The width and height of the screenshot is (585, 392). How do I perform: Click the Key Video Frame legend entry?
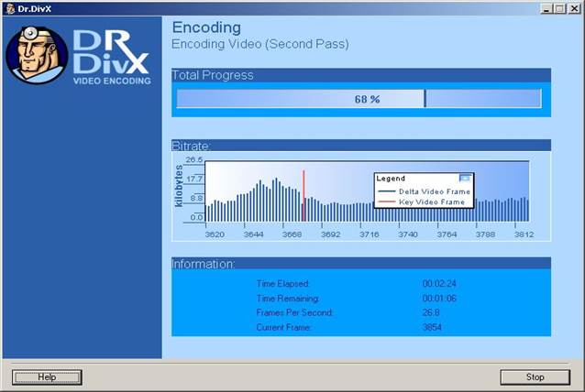point(422,202)
